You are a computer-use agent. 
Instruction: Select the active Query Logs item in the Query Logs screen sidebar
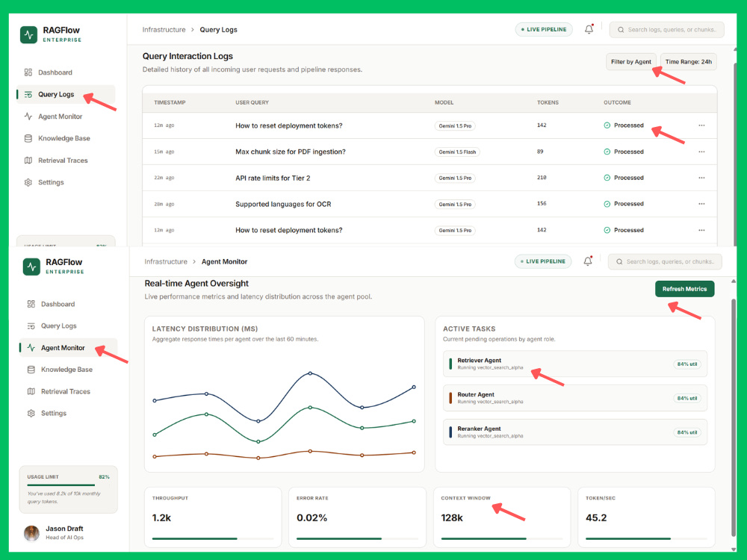click(x=66, y=94)
